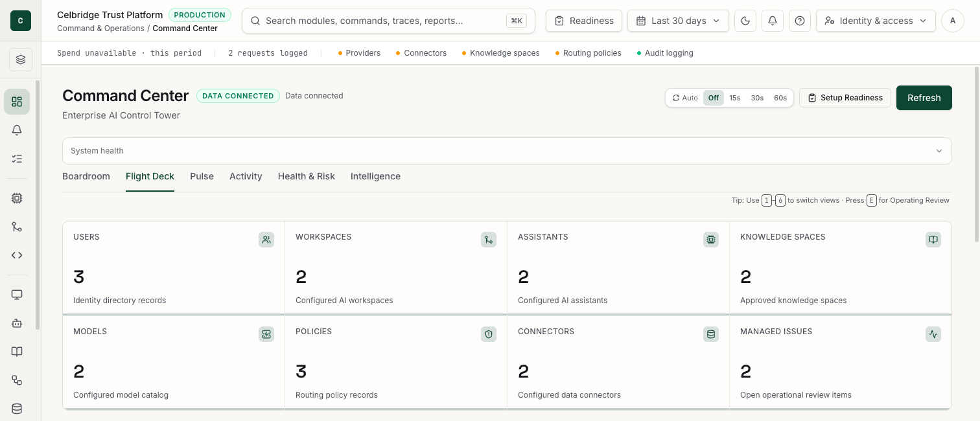
Task: Open notifications bell in top bar
Action: click(x=773, y=21)
